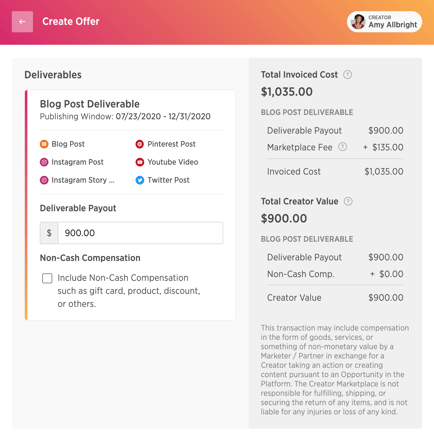Click Total Creator Value help icon
Viewport: 434px width, 438px height.
[x=348, y=201]
